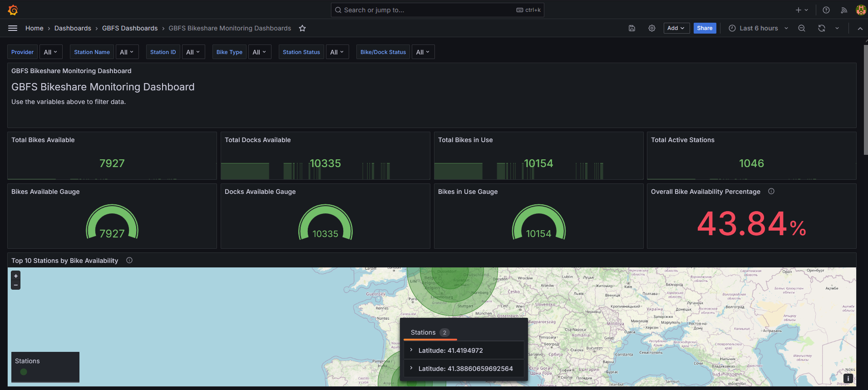Zoom in on the map
The image size is (868, 390).
[x=16, y=276]
